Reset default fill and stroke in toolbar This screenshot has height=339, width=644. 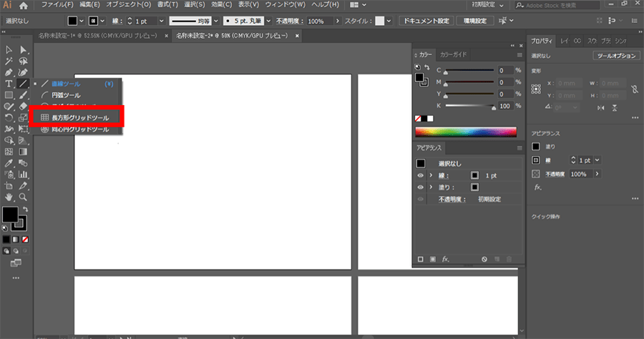[4, 228]
